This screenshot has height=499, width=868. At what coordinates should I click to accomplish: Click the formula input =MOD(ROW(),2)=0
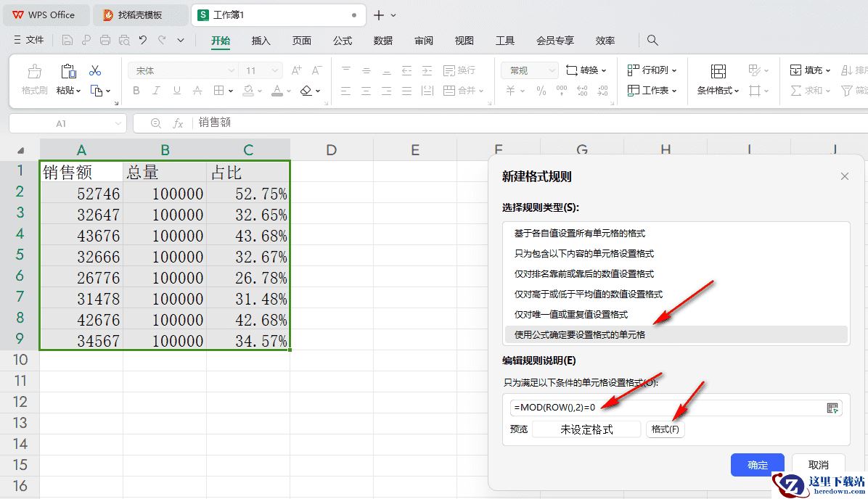point(666,408)
